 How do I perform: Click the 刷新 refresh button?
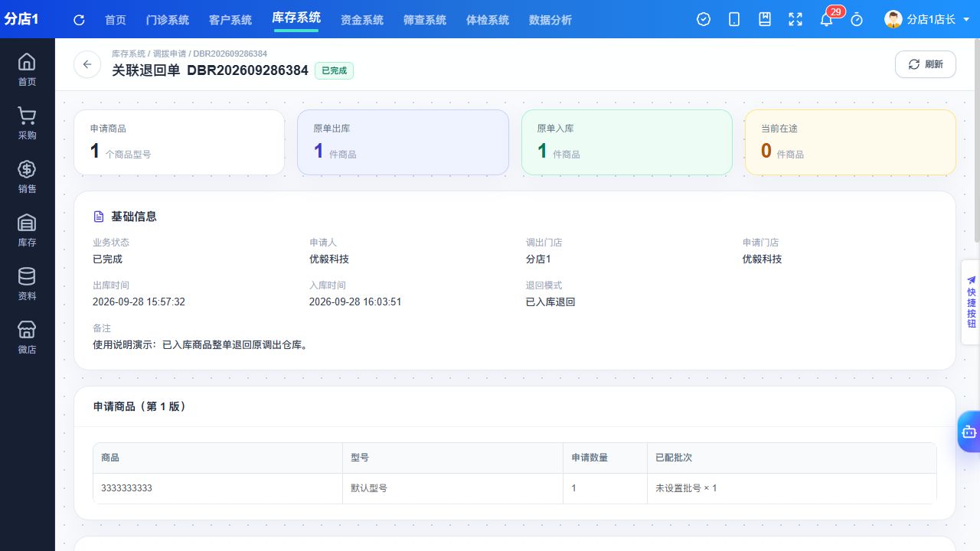[x=926, y=64]
